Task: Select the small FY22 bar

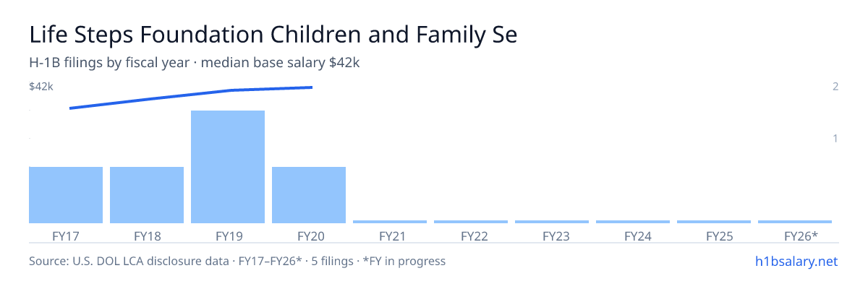Action: [x=471, y=222]
